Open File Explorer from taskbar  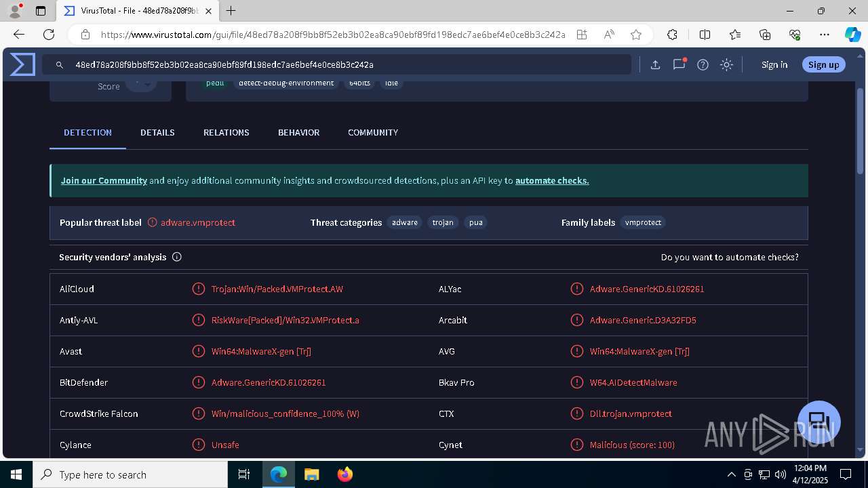312,474
